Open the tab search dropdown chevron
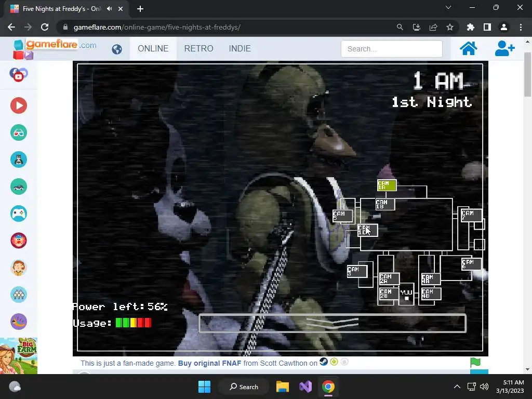532x399 pixels. coord(448,7)
